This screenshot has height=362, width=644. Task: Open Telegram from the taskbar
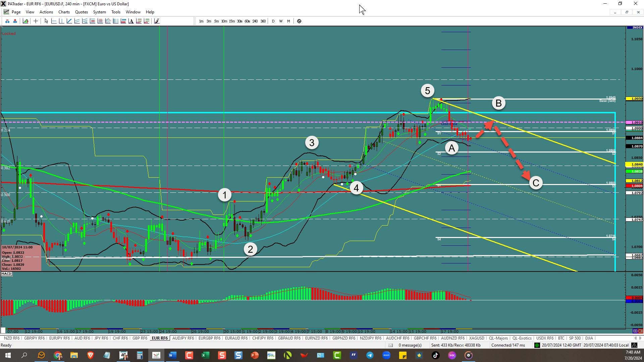coord(370,355)
